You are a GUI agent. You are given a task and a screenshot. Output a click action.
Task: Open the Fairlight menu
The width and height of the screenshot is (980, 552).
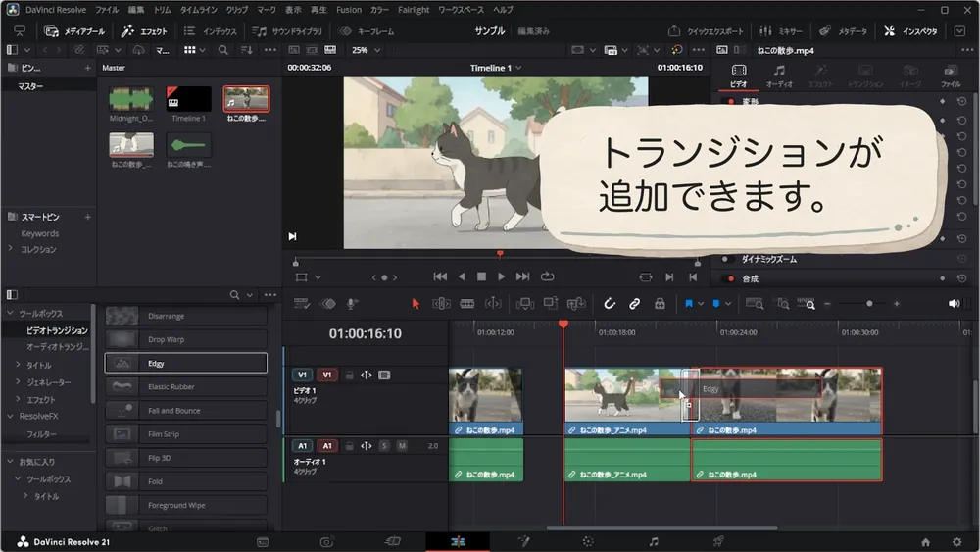pyautogui.click(x=414, y=10)
